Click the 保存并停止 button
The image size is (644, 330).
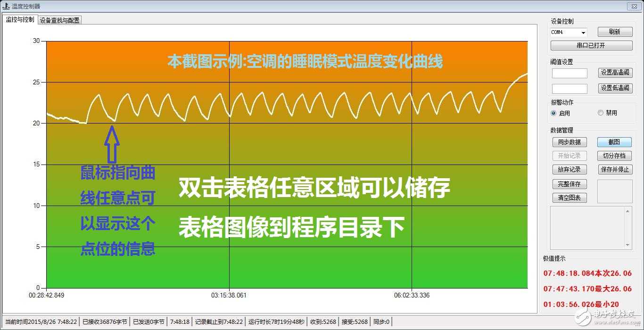point(615,169)
